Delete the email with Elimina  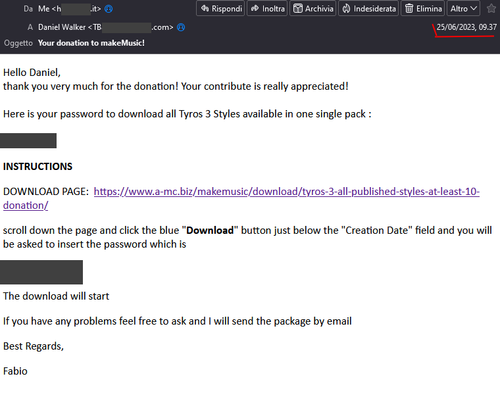(x=423, y=9)
